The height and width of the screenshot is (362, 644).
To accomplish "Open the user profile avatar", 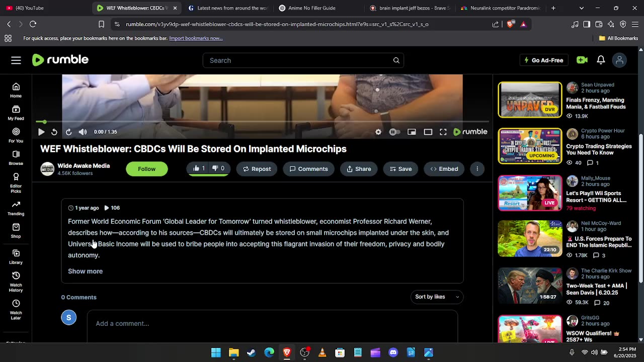I will 619,60.
